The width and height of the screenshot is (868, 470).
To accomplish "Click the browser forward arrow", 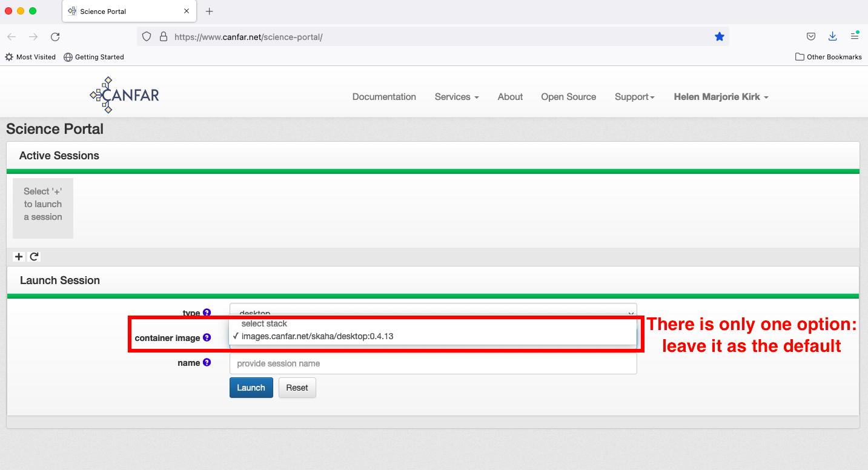I will 33,36.
